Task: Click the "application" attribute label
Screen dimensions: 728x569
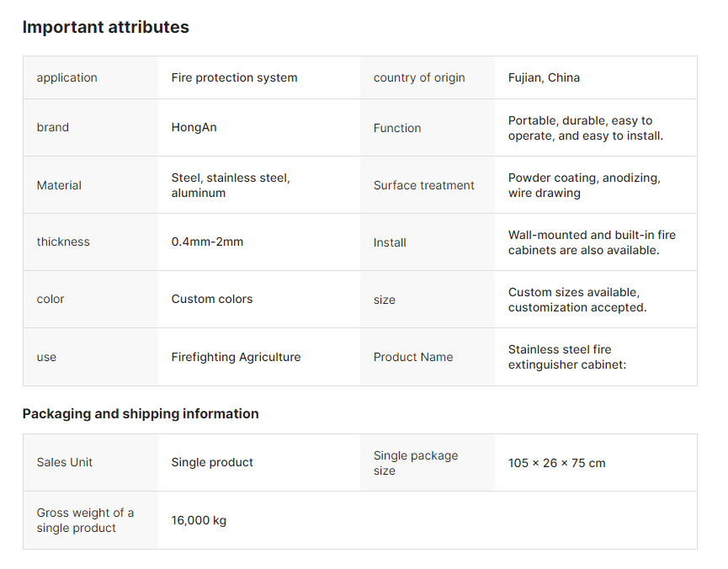Action: pyautogui.click(x=66, y=77)
